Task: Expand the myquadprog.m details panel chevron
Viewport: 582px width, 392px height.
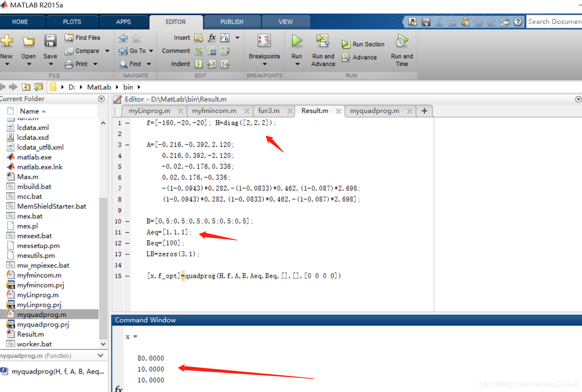Action: pos(101,356)
